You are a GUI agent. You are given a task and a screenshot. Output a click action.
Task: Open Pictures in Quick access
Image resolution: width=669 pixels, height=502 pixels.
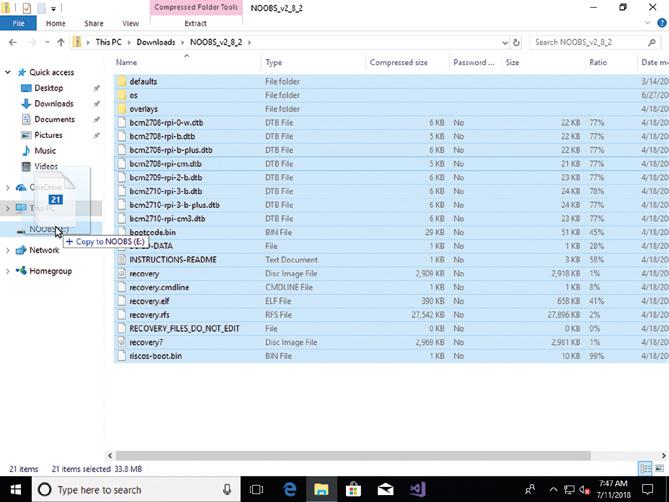click(48, 135)
